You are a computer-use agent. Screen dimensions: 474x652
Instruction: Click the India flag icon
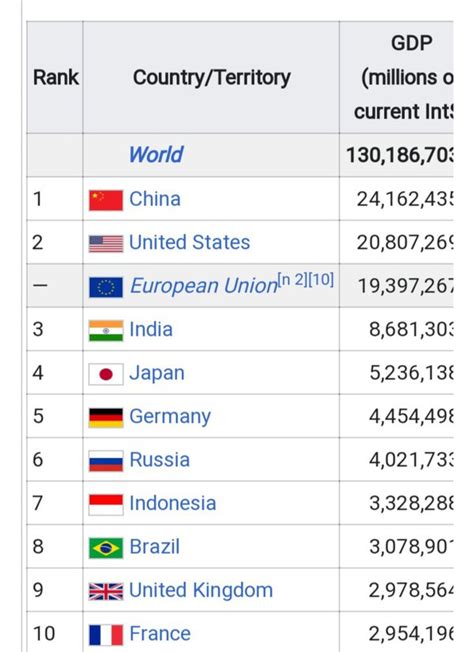(x=106, y=331)
